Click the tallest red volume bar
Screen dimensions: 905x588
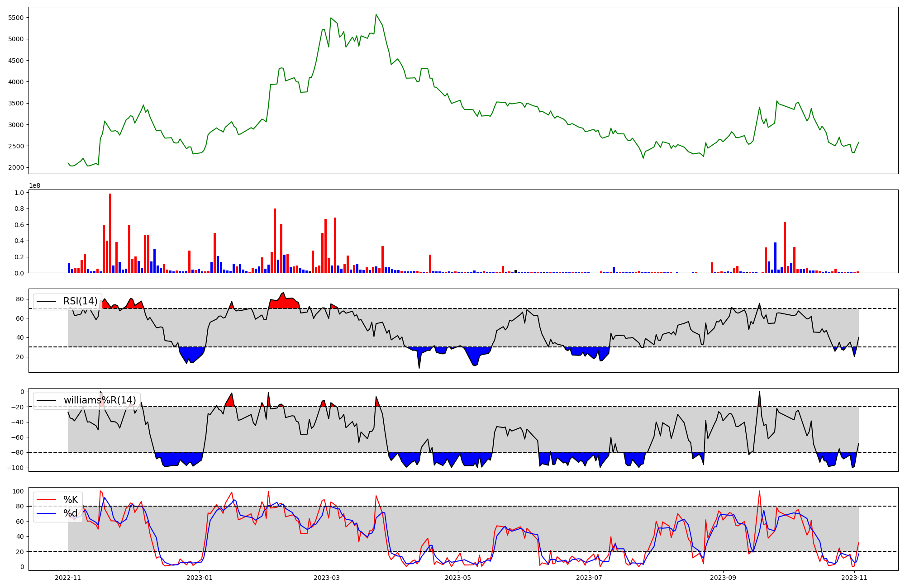click(110, 233)
